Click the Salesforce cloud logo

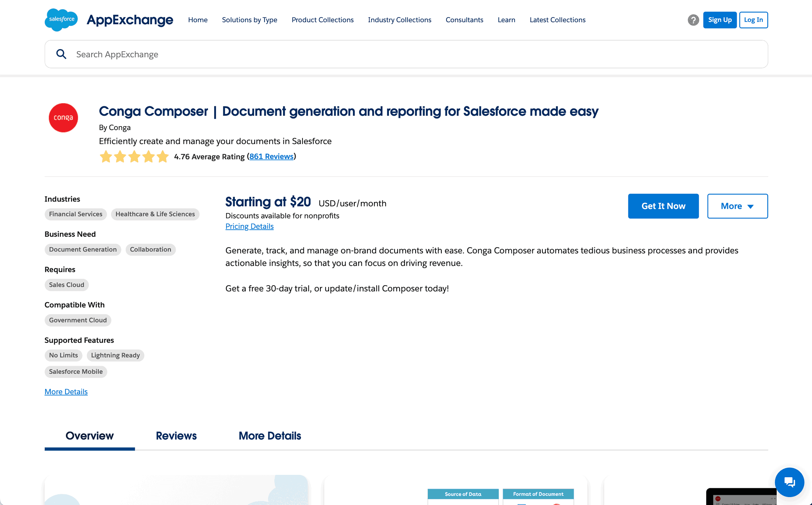[x=61, y=20]
